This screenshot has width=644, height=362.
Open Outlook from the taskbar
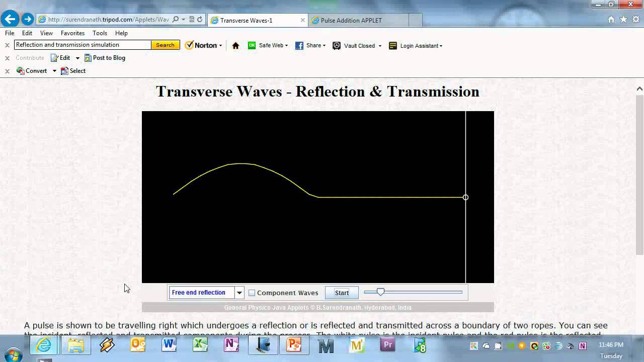(x=137, y=345)
